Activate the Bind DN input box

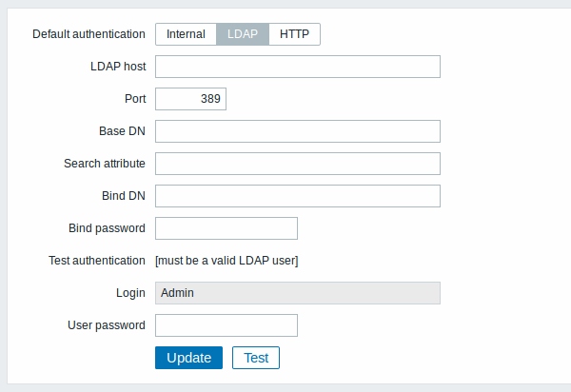(298, 196)
